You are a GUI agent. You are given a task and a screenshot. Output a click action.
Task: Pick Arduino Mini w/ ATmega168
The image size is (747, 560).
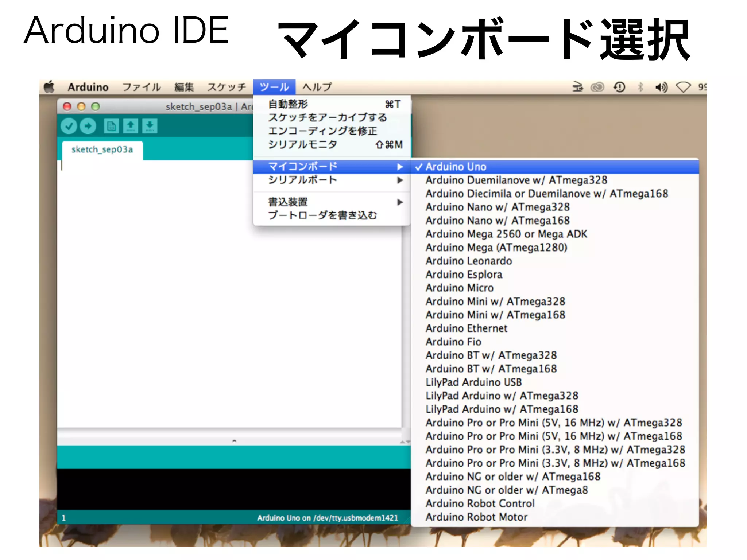point(555,315)
